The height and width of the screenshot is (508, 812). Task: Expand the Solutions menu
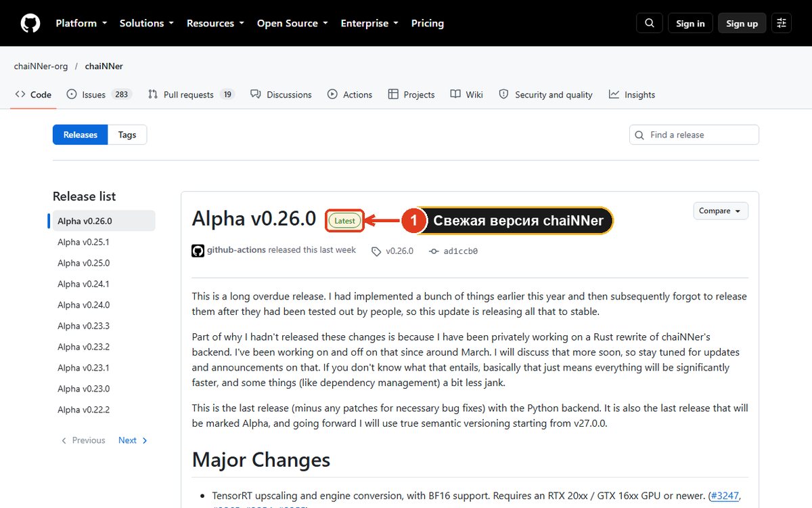tap(147, 23)
